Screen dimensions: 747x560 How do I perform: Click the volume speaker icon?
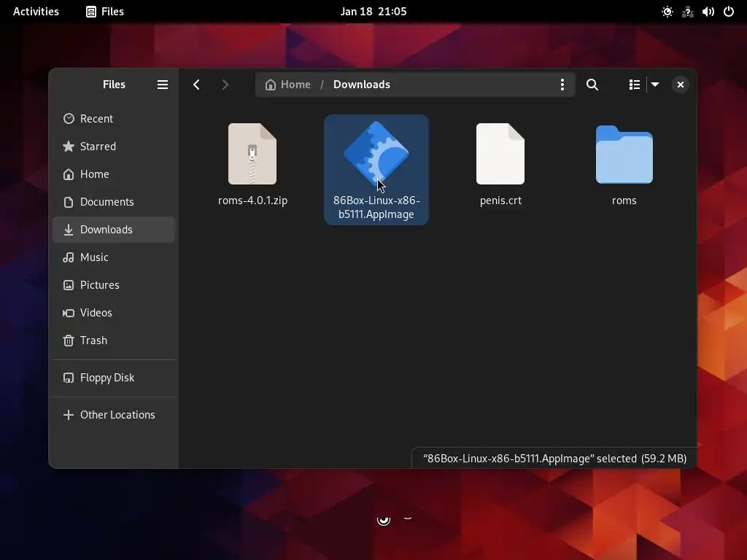[708, 12]
